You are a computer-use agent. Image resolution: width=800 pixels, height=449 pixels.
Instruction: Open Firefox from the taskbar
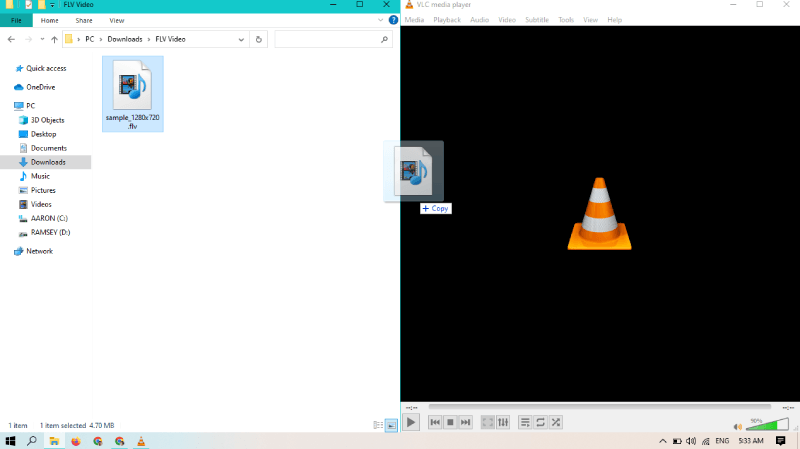pyautogui.click(x=76, y=441)
